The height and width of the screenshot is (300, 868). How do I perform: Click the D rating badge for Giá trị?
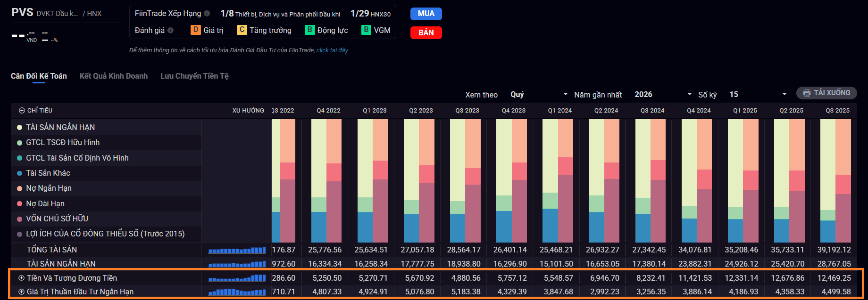point(195,30)
